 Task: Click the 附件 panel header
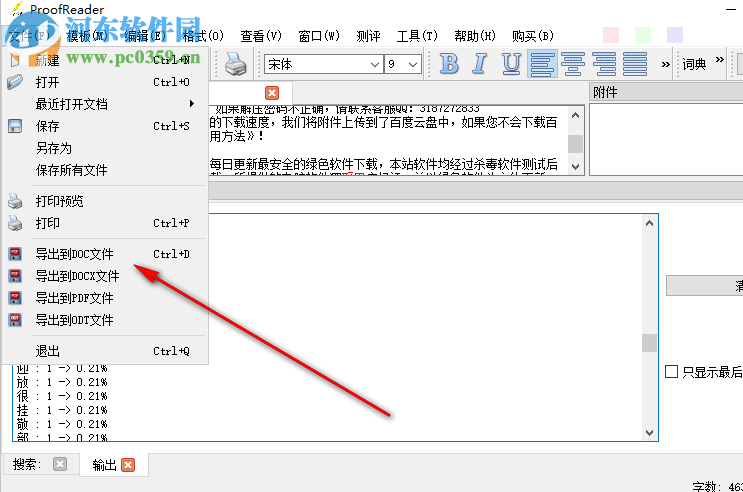666,92
